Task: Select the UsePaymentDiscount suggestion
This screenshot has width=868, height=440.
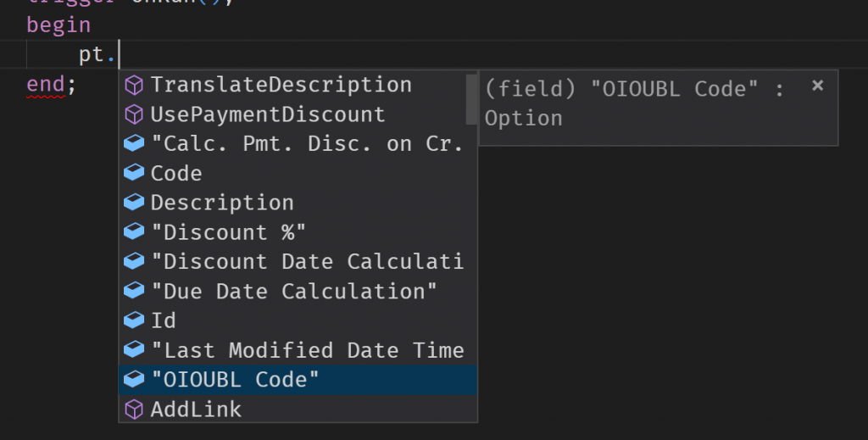Action: coord(267,114)
